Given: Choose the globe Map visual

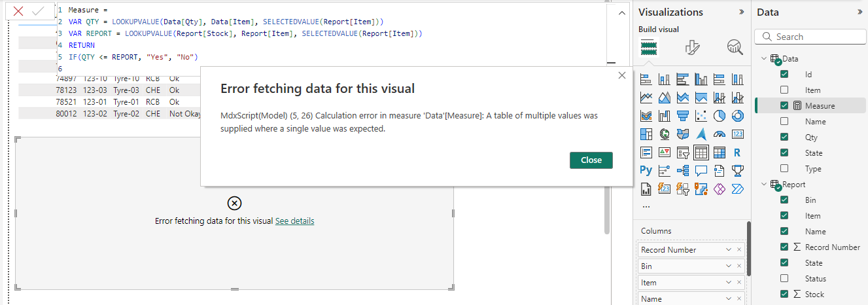Looking at the screenshot, I should click(665, 134).
